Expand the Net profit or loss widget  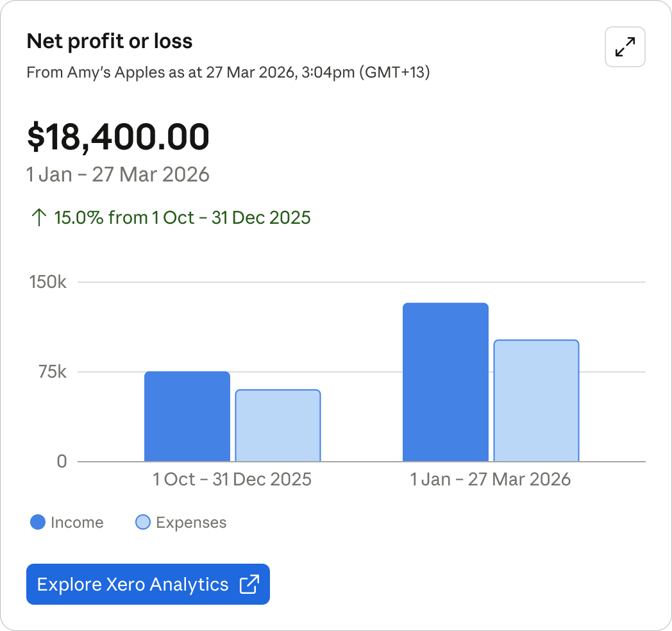point(625,47)
